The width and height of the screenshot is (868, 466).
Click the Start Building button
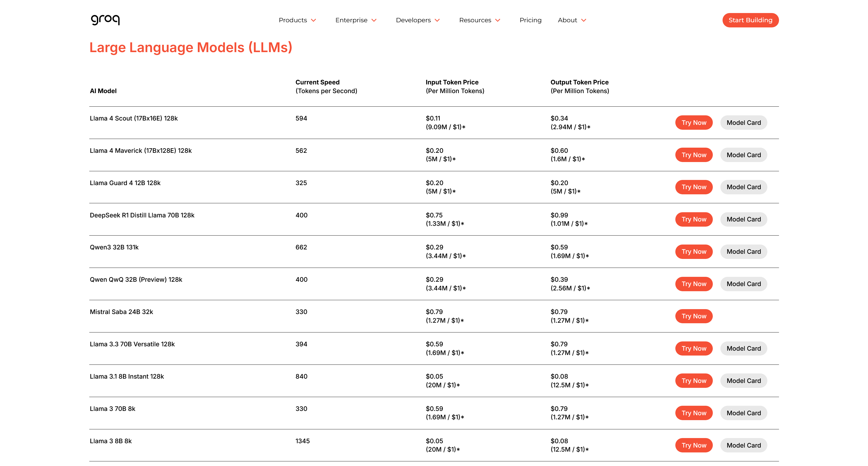click(x=750, y=20)
